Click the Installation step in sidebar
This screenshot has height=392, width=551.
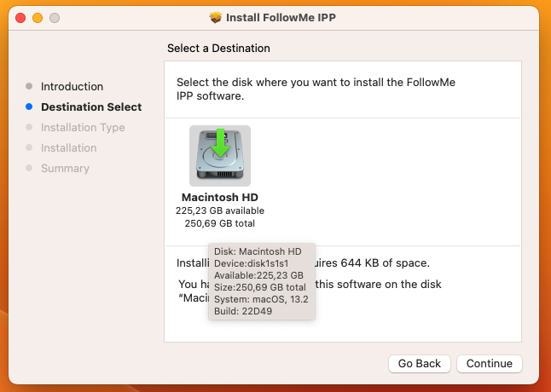pyautogui.click(x=69, y=147)
